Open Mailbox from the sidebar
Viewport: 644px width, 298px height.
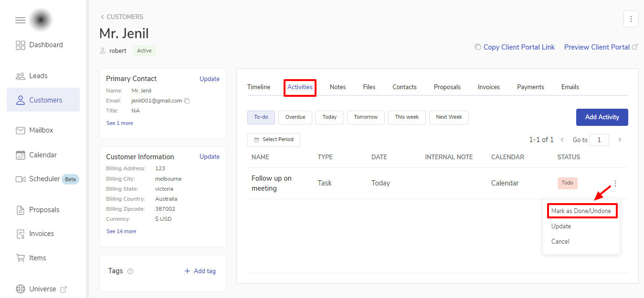41,130
